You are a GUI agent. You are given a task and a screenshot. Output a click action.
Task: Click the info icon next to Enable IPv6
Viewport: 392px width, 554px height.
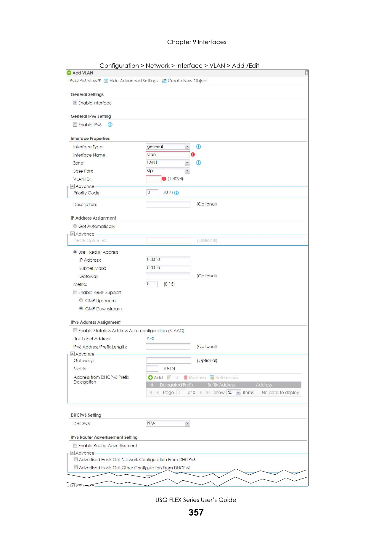click(x=110, y=125)
